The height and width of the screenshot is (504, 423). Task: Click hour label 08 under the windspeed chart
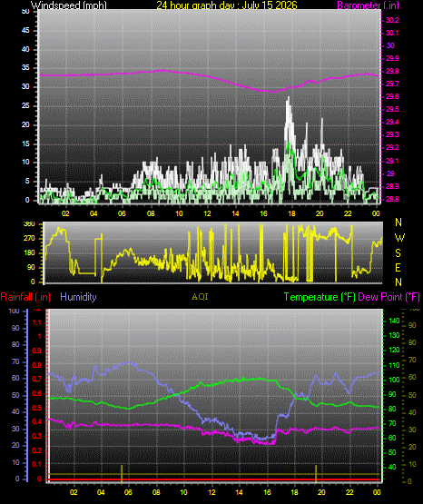[151, 213]
